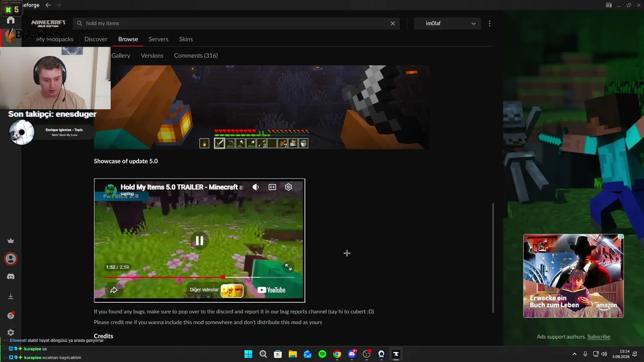This screenshot has height=362, width=644.
Task: Open the Amazon book advertisement
Action: (x=574, y=276)
